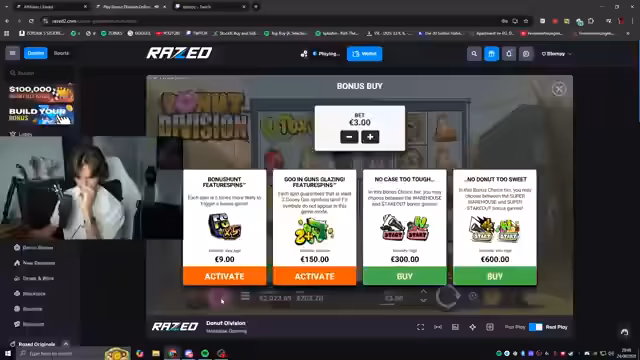Open the rewards gift icon in header
Screen dimensions: 640x360
491,53
